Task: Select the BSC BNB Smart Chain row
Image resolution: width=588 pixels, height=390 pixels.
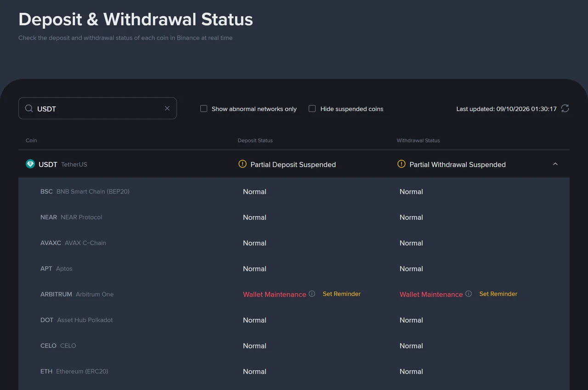Action: tap(294, 191)
